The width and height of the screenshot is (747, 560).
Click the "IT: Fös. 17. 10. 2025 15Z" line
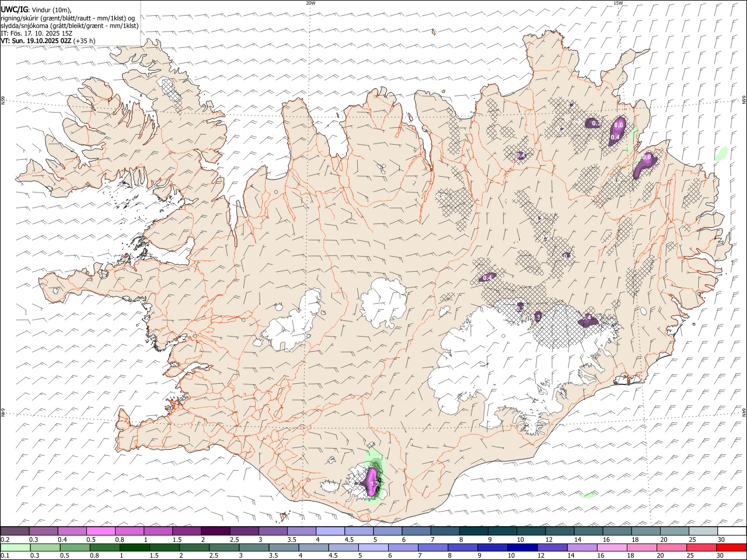pos(37,33)
